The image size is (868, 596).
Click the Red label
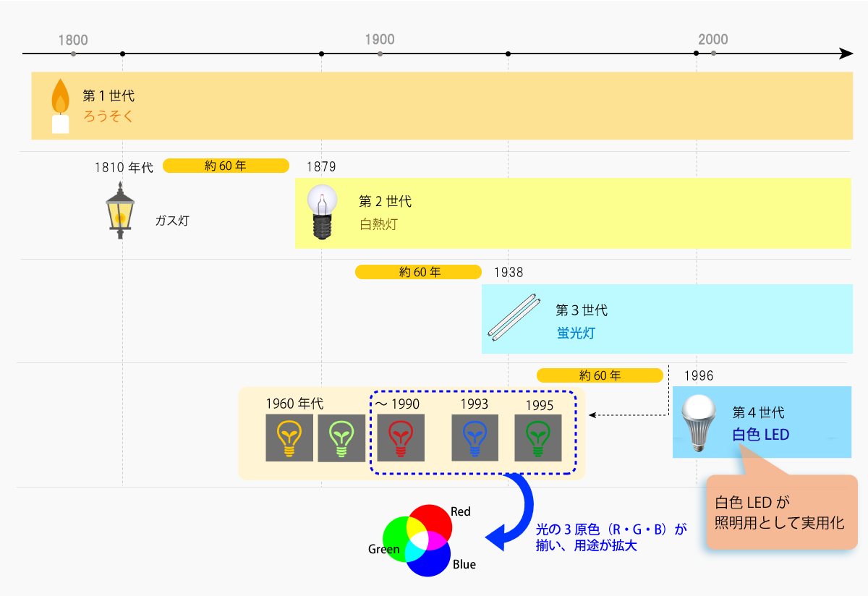pos(461,511)
